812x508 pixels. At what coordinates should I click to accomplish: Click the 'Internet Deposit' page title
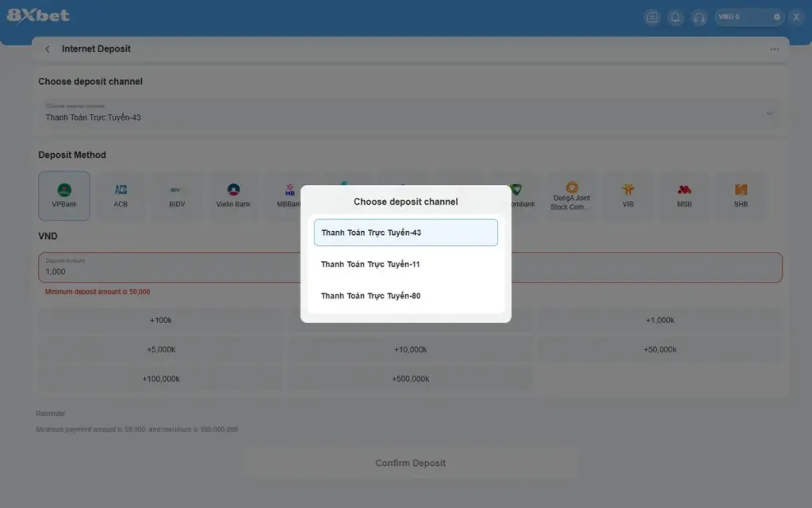[96, 48]
